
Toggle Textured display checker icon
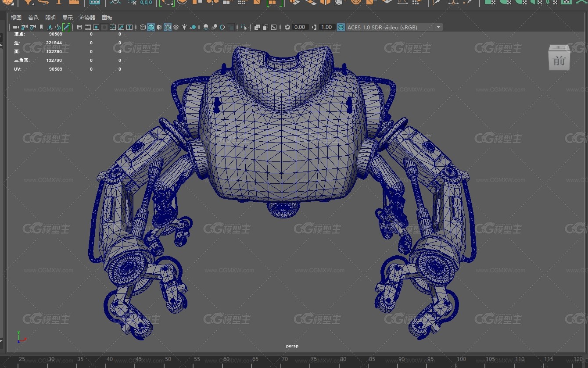tap(176, 27)
